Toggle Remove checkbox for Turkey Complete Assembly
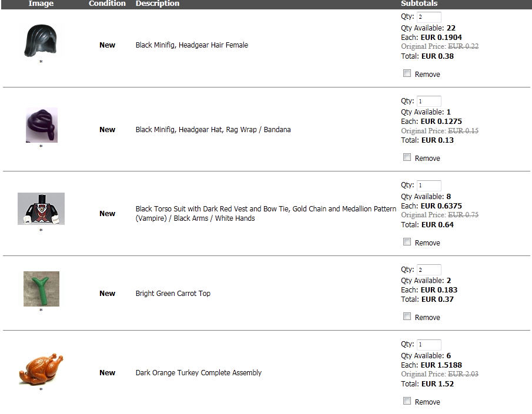532x414 pixels. click(407, 401)
